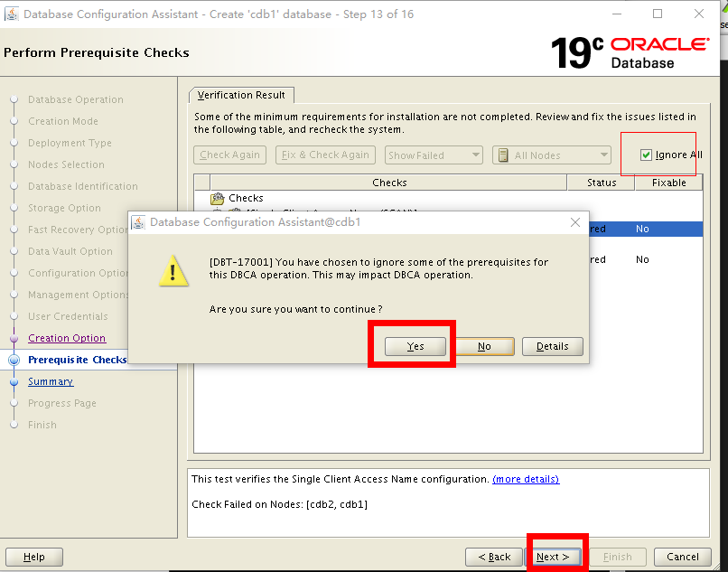Close the DBCA main window
Image resolution: width=728 pixels, height=572 pixels.
point(699,14)
